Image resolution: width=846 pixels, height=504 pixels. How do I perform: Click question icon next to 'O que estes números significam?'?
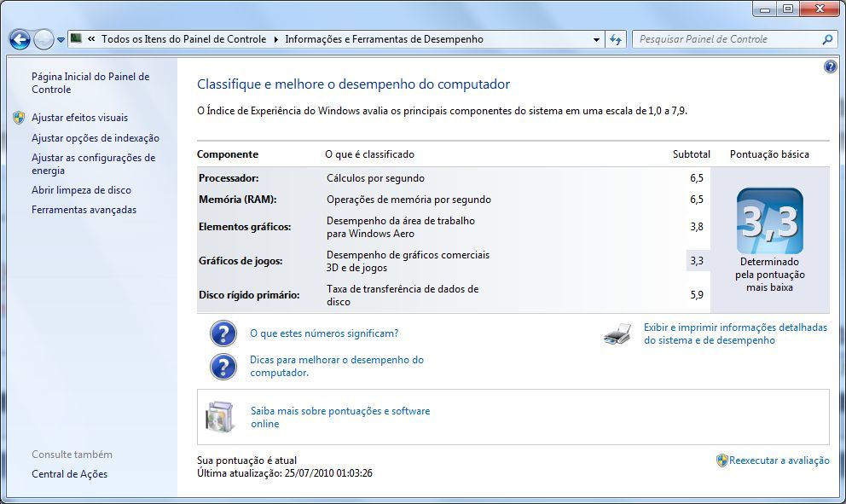click(x=223, y=333)
